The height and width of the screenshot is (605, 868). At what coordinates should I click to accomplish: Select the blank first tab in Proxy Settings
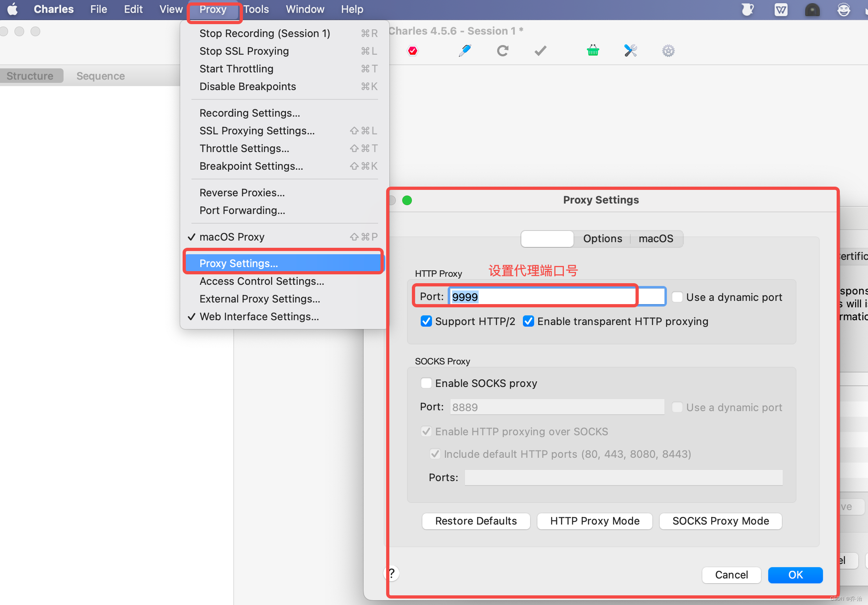coord(547,239)
